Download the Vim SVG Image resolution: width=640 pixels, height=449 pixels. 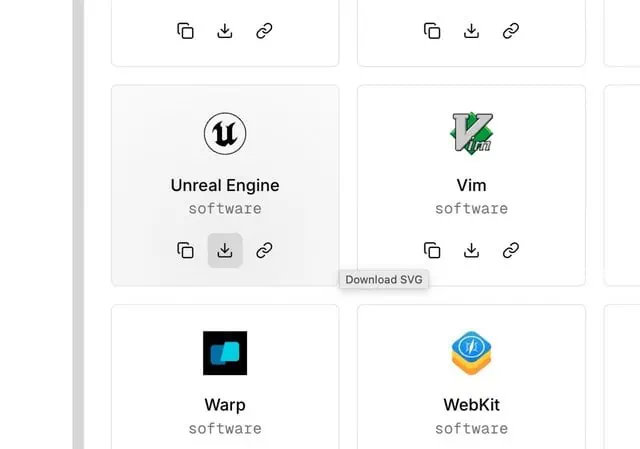471,250
